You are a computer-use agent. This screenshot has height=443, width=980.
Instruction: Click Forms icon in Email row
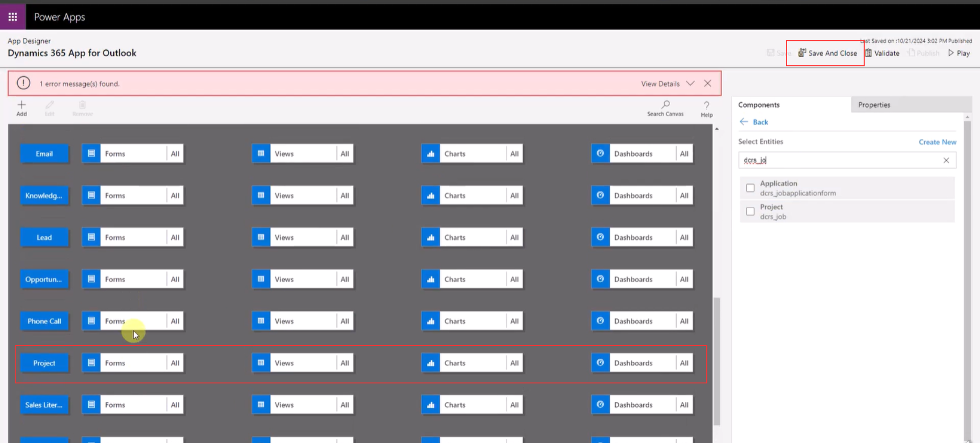[91, 154]
